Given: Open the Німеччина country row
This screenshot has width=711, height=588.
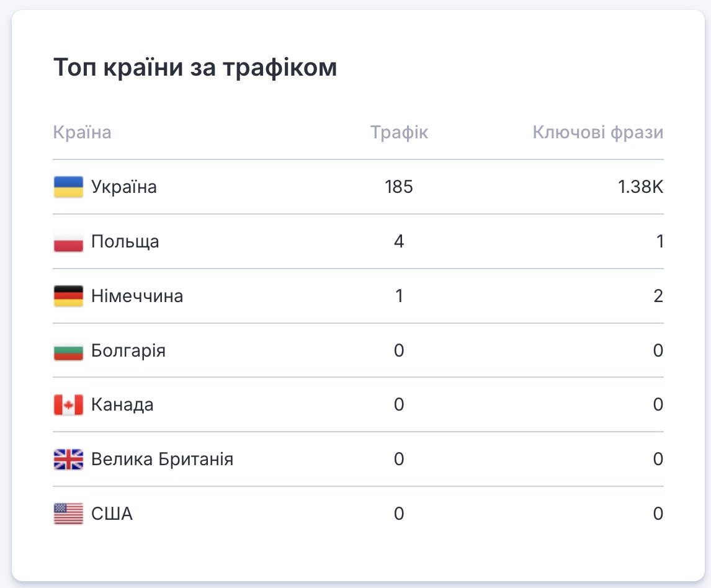Looking at the screenshot, I should coord(136,296).
